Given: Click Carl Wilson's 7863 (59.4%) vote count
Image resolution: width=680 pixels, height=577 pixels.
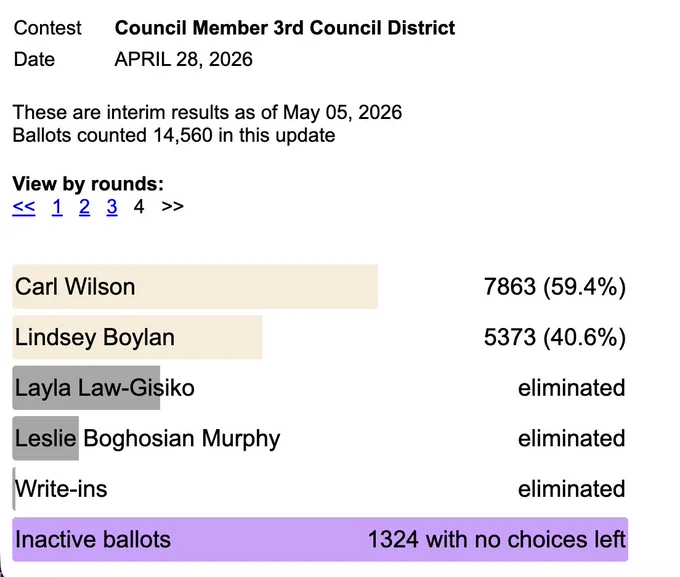Looking at the screenshot, I should (x=555, y=287).
